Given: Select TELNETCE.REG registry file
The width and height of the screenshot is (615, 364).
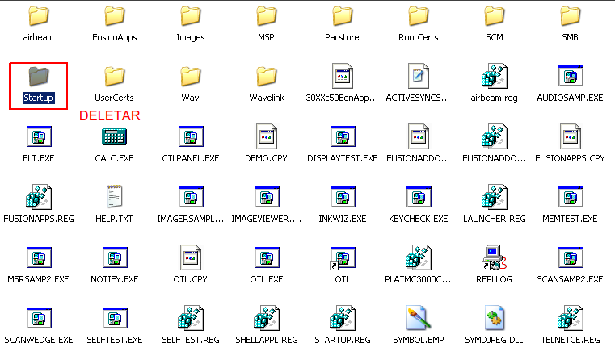Looking at the screenshot, I should click(x=571, y=318).
